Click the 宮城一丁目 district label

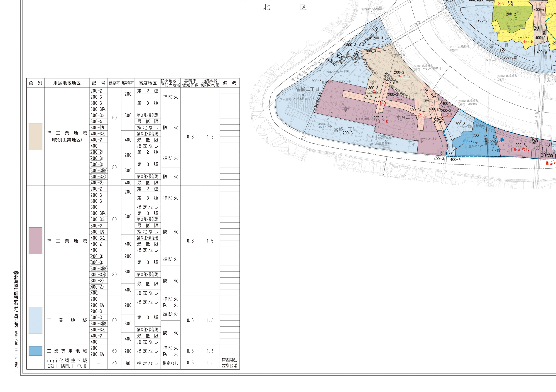pyautogui.click(x=345, y=129)
